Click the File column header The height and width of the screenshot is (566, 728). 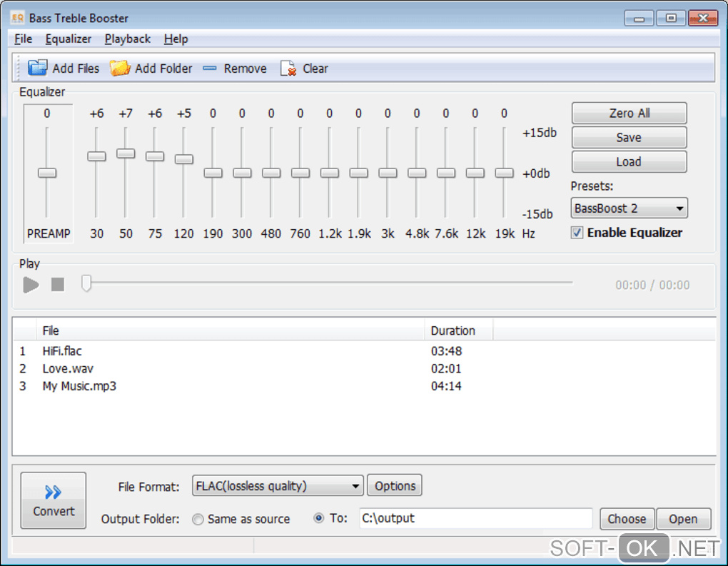point(231,330)
